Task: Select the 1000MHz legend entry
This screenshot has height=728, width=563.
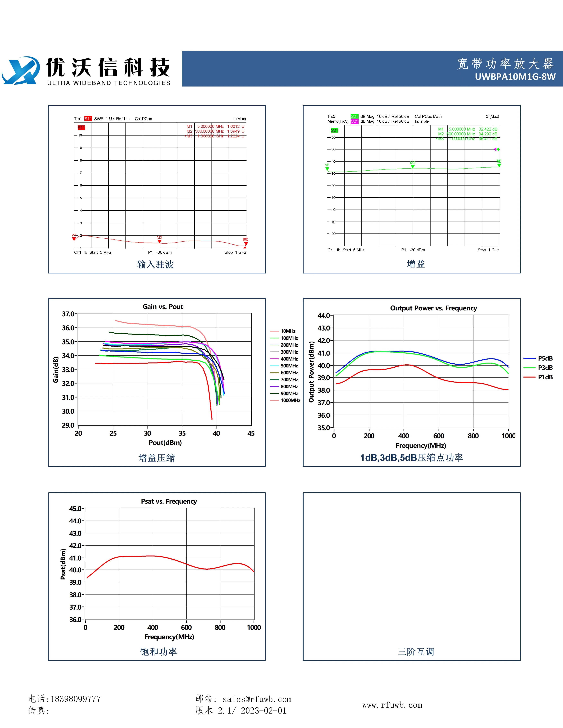Action: [x=285, y=400]
